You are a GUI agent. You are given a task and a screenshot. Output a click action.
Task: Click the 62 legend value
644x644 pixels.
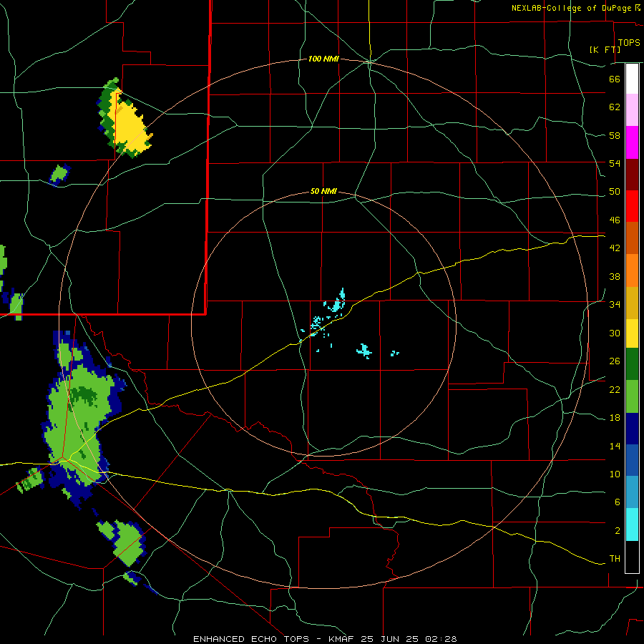tap(615, 107)
